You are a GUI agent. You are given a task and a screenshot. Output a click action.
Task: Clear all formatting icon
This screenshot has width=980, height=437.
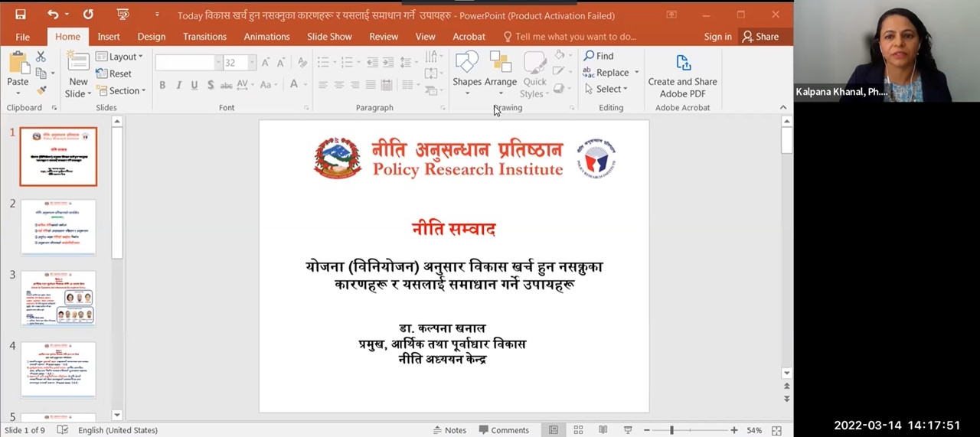(302, 63)
